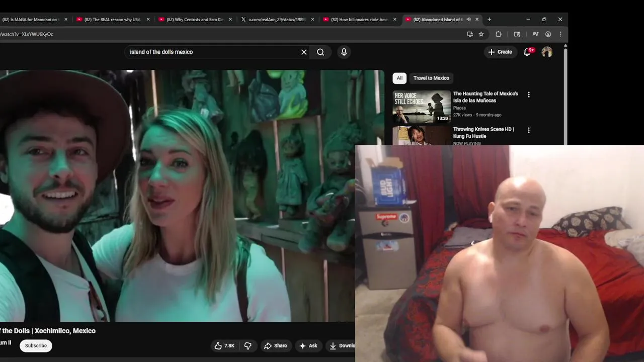Open 'The Haunting Tale of Mexico's Isla' title
644x362 pixels.
coord(486,97)
